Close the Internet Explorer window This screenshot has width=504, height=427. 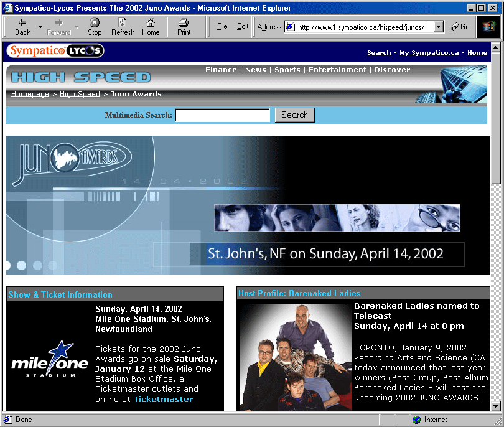point(493,7)
